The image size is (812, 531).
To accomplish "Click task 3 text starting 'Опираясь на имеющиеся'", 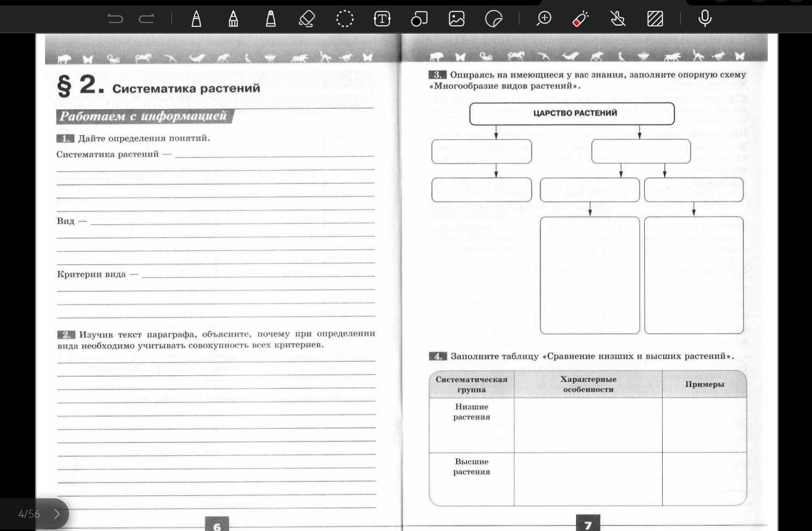I will point(588,80).
